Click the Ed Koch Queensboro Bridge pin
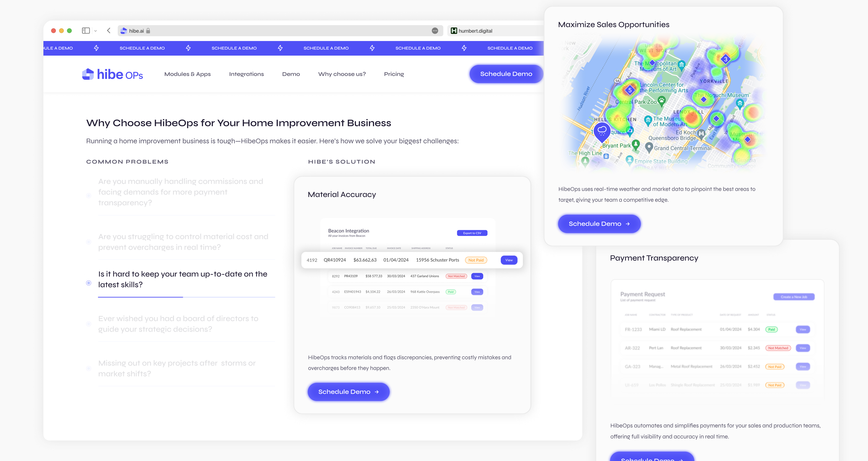Viewport: 868px width, 461px height. click(701, 134)
